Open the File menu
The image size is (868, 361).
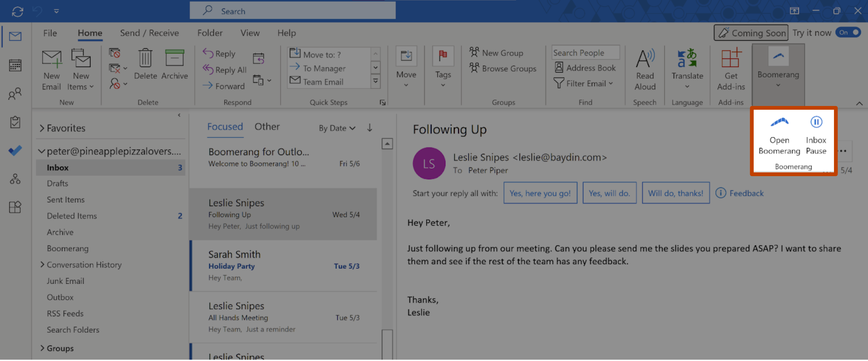(50, 33)
